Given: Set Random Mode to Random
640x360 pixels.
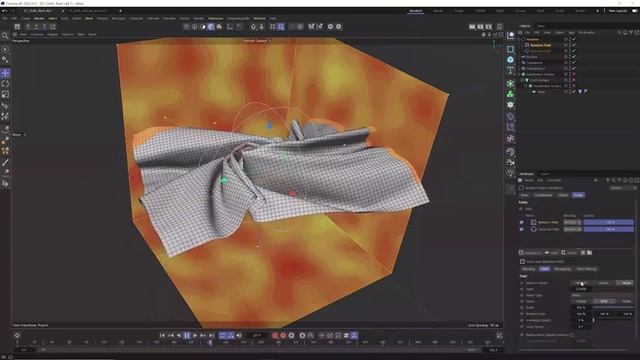Looking at the screenshot, I should tap(581, 283).
